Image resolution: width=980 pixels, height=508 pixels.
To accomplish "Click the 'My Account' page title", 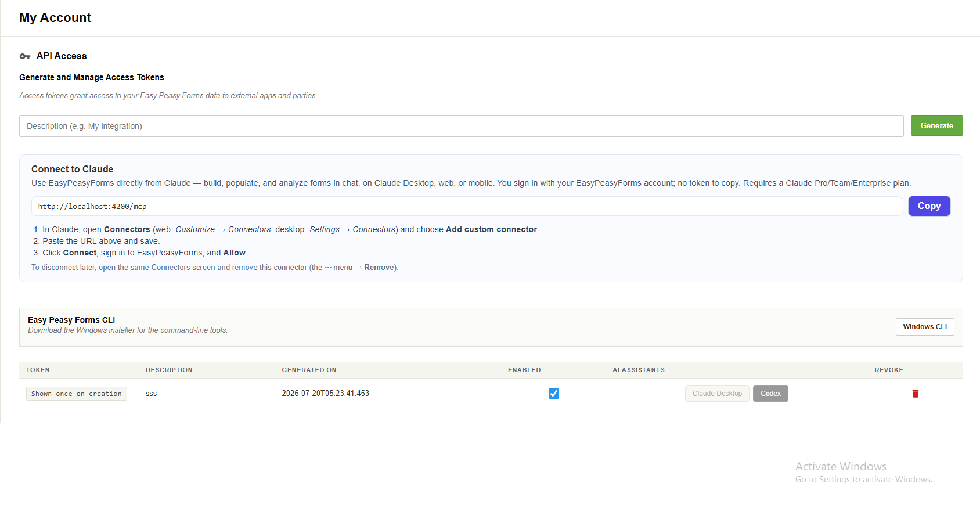I will click(x=55, y=17).
